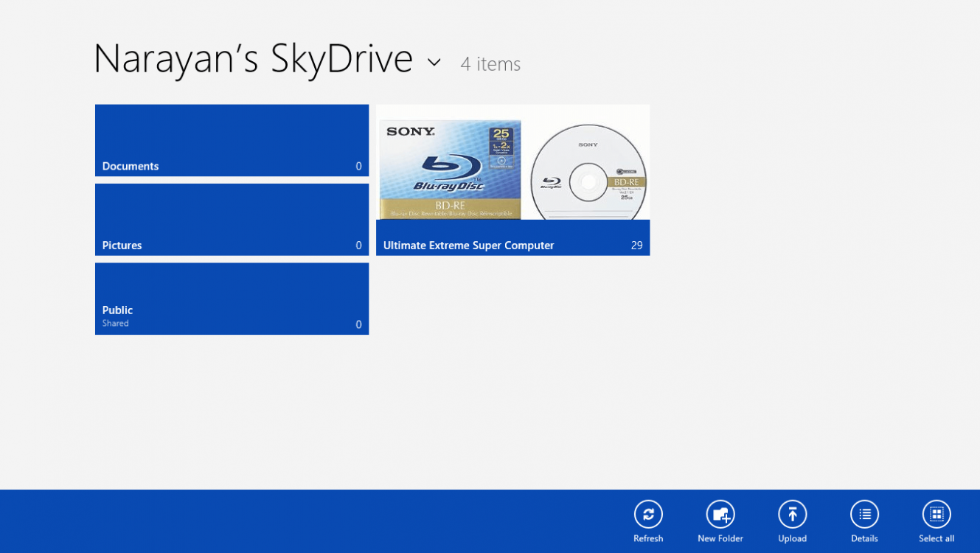Screen dimensions: 980x553
Task: Click the Upload icon
Action: (792, 515)
